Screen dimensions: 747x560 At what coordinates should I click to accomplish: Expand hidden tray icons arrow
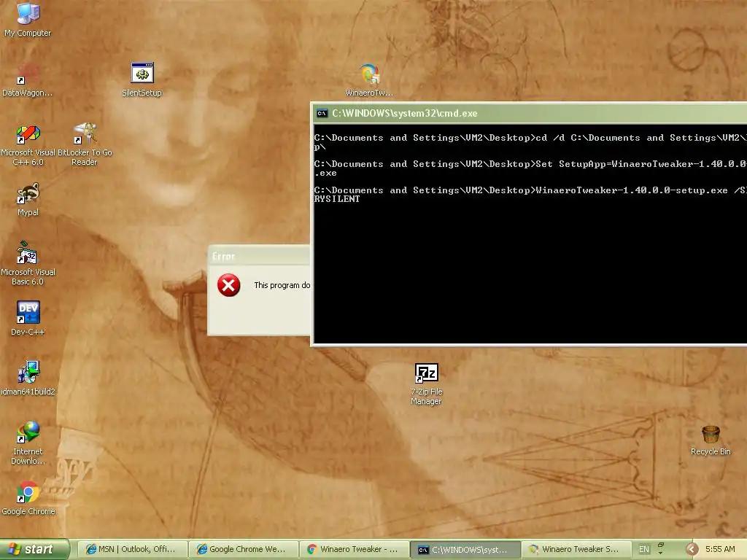coord(692,549)
